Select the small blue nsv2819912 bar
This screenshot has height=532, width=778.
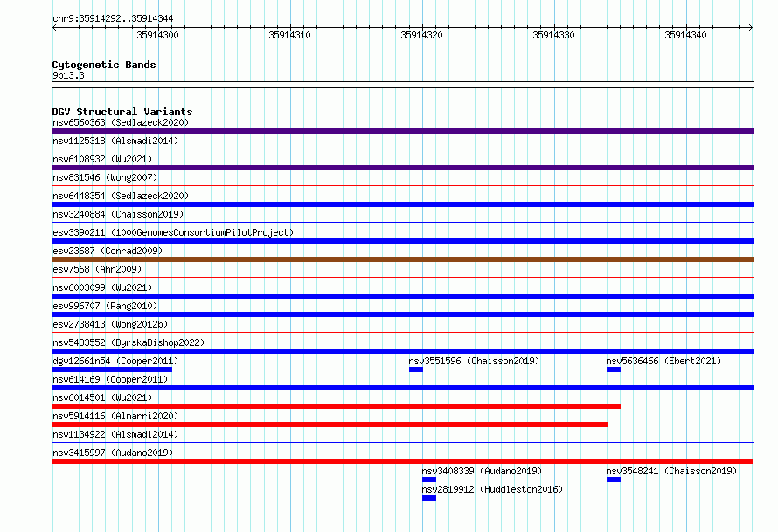tap(429, 498)
